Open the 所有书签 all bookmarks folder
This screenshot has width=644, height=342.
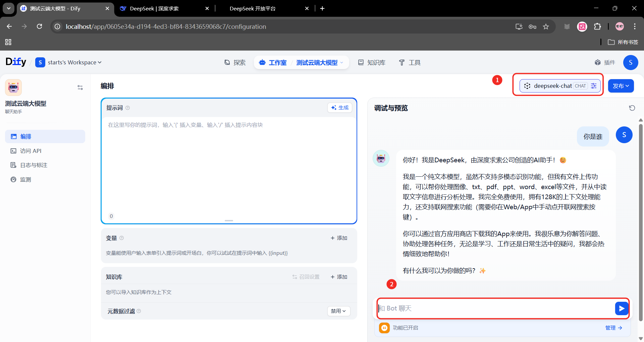coord(623,42)
